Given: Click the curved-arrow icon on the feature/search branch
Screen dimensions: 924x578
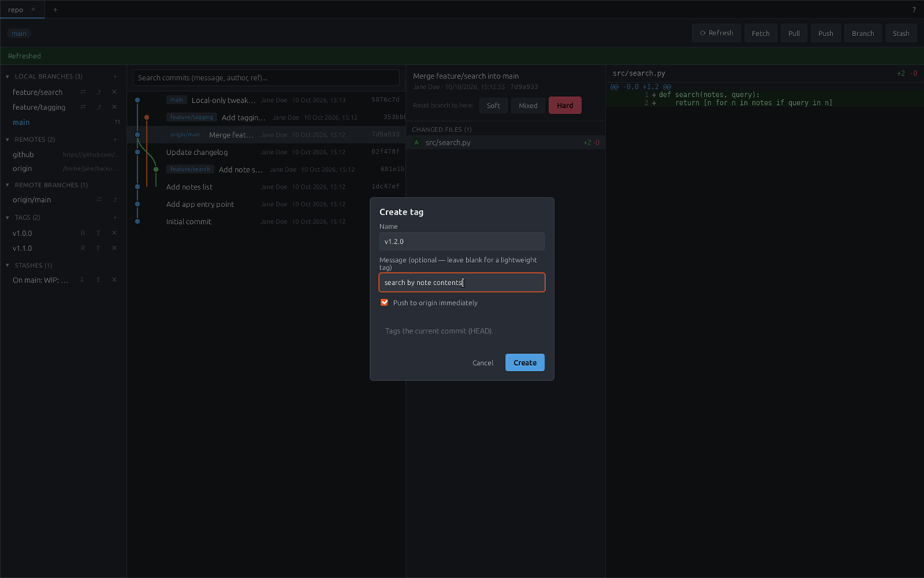Looking at the screenshot, I should (x=98, y=92).
